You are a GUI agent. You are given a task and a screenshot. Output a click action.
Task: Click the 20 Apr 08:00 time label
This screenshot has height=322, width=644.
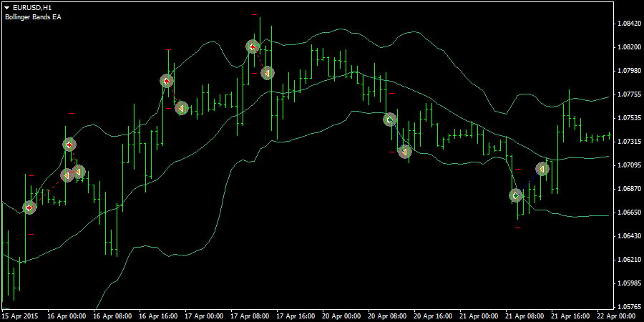tap(388, 316)
